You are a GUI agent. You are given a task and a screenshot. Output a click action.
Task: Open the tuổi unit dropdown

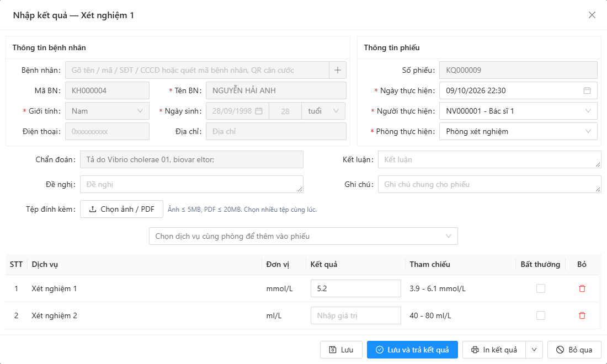click(323, 111)
